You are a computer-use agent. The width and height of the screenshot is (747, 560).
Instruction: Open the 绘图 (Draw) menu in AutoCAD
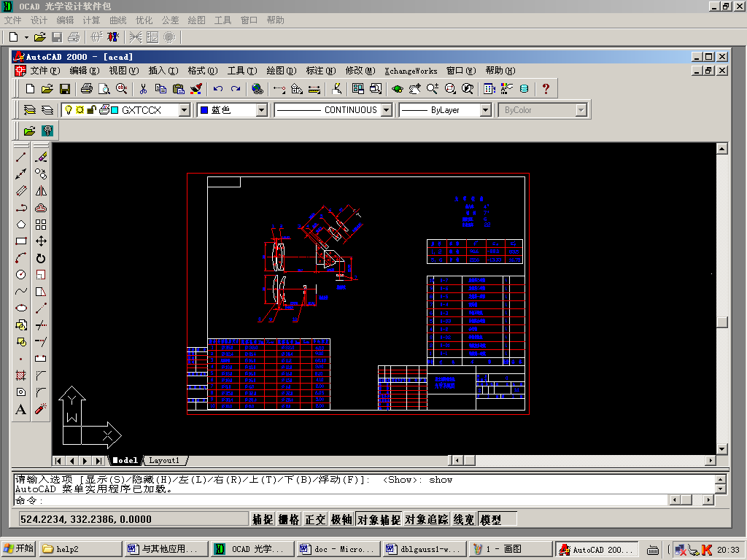click(281, 71)
